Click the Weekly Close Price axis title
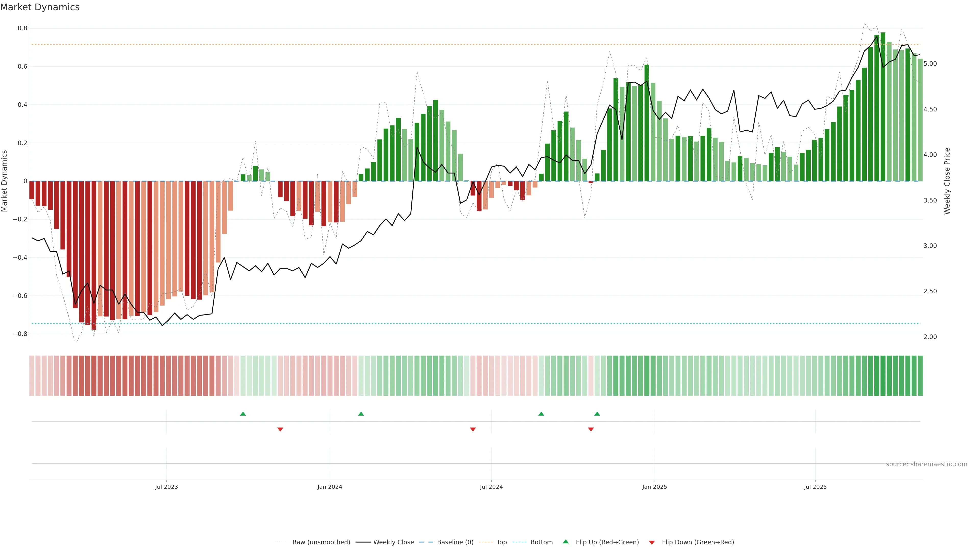This screenshot has width=980, height=551. 947,181
